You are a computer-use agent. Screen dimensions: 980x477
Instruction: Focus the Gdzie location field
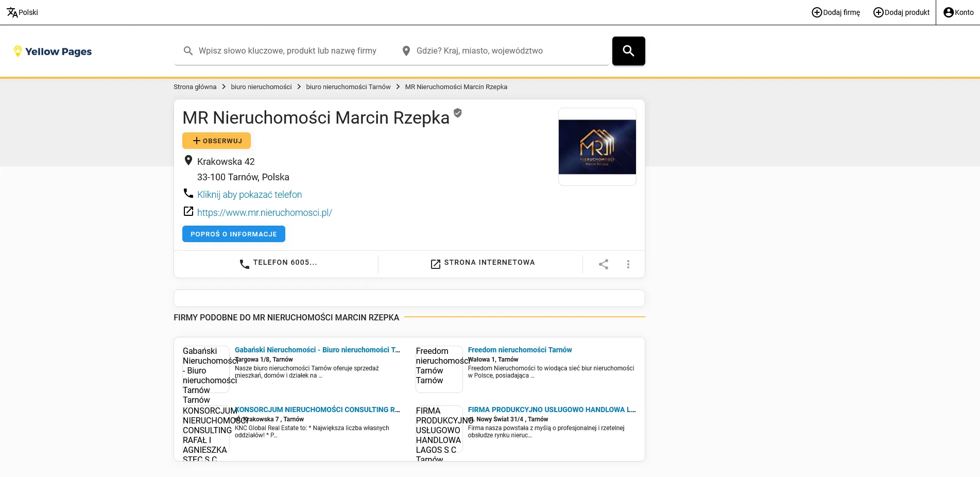tap(510, 50)
